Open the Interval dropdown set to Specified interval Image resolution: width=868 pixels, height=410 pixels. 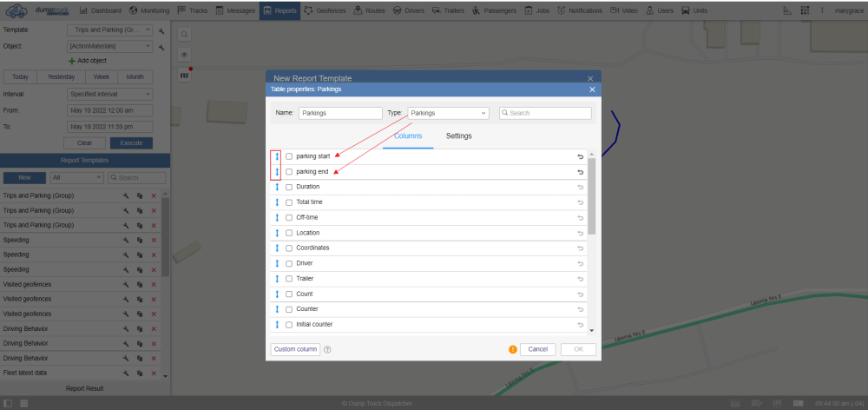[x=109, y=94]
